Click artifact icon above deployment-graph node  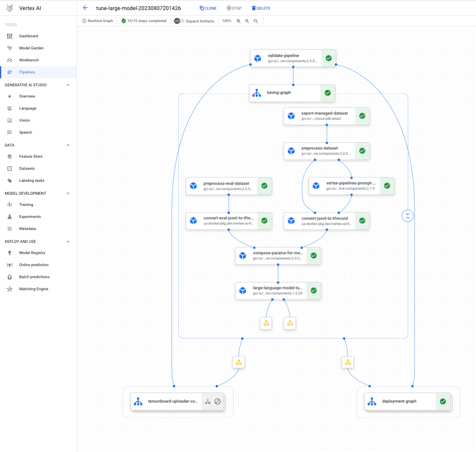coord(348,362)
